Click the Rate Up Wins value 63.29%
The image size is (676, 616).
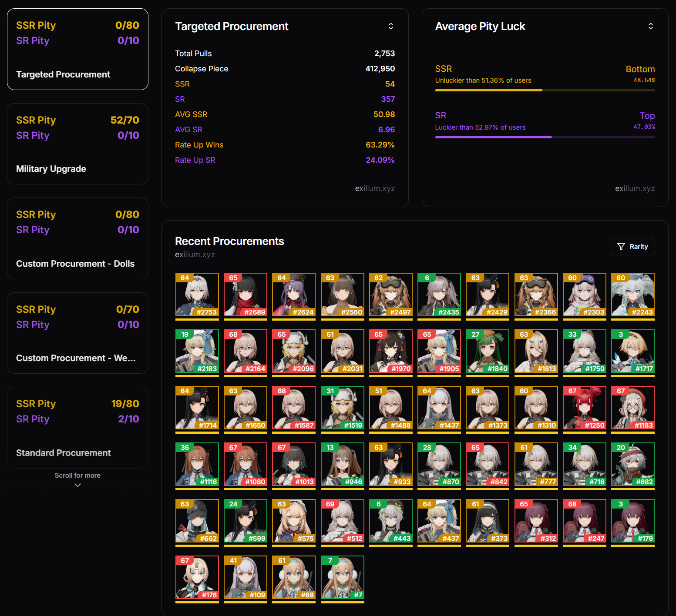[380, 145]
